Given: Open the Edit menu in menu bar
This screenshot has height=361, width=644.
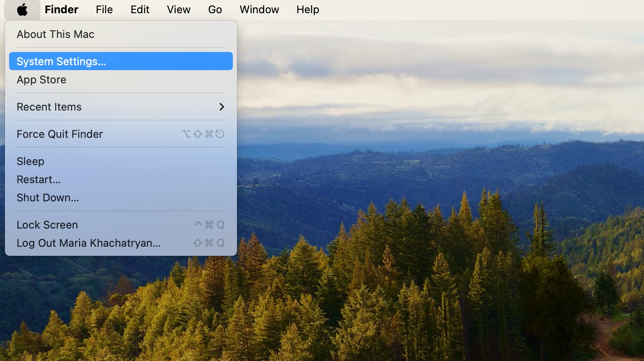Looking at the screenshot, I should [x=140, y=9].
